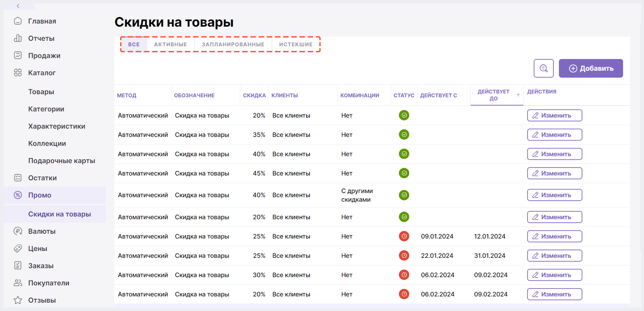
Task: Click the Промо percent badge icon
Action: [x=18, y=195]
